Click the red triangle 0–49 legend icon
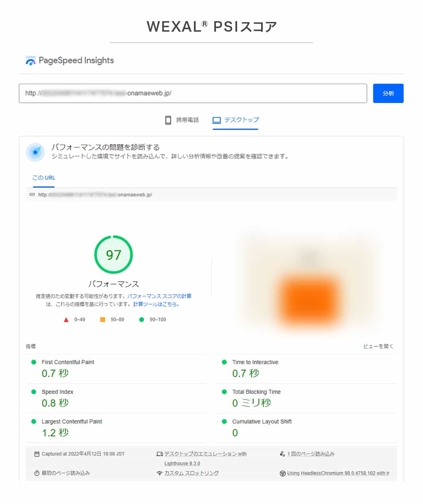Viewport: 423px width, 504px height. tap(66, 320)
